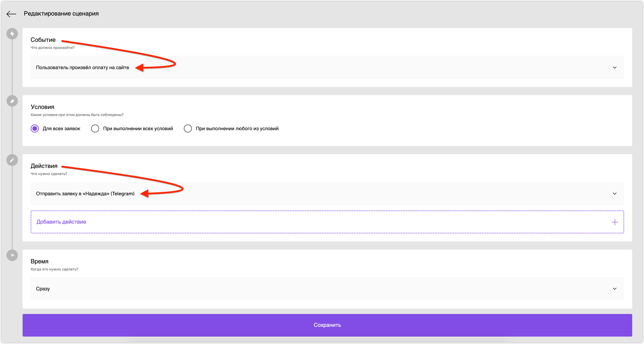644x344 pixels.
Task: Open 'Отправить заявку в «Надежда» (Telegram)' selector
Action: pyautogui.click(x=327, y=194)
